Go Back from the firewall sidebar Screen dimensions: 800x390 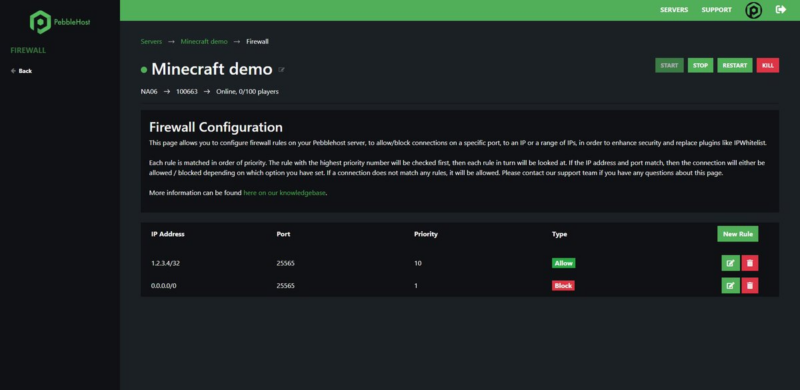[x=21, y=71]
